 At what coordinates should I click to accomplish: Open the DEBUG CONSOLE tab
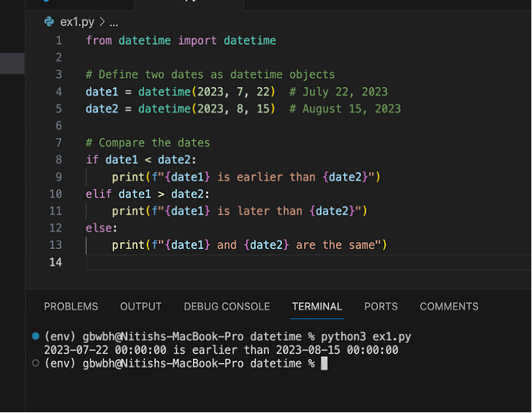[226, 306]
